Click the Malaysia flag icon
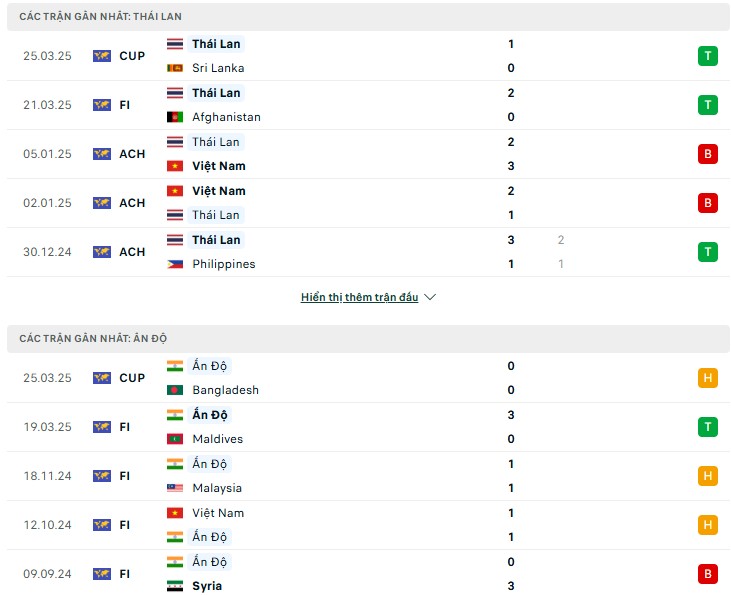The image size is (731, 595). pyautogui.click(x=175, y=488)
